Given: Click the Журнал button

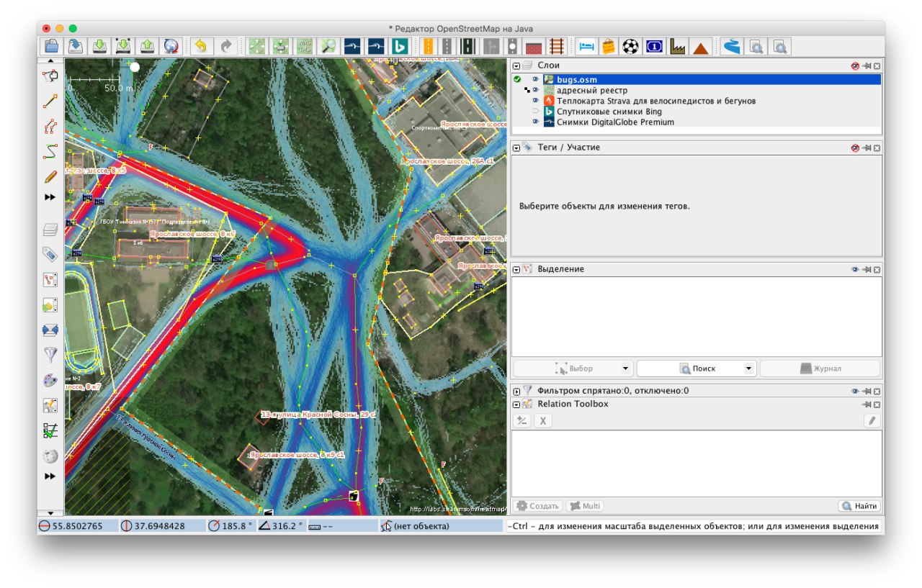Looking at the screenshot, I should click(x=820, y=368).
